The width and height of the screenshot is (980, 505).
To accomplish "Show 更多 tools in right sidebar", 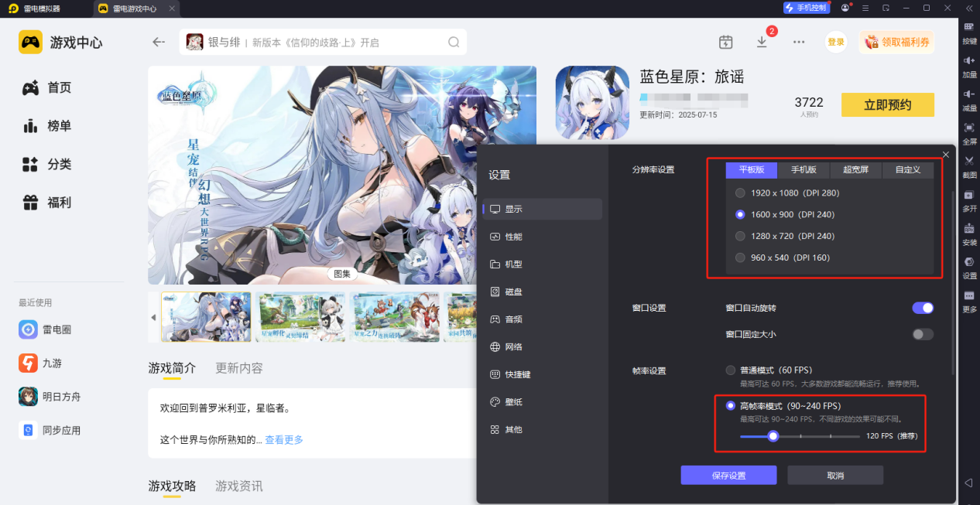I will pyautogui.click(x=969, y=301).
